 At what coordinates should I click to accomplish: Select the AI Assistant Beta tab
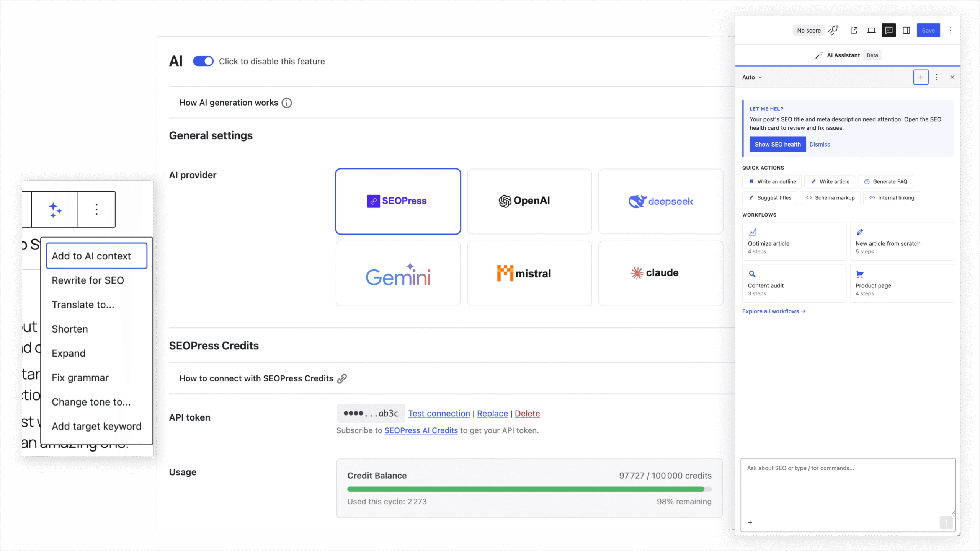(848, 55)
